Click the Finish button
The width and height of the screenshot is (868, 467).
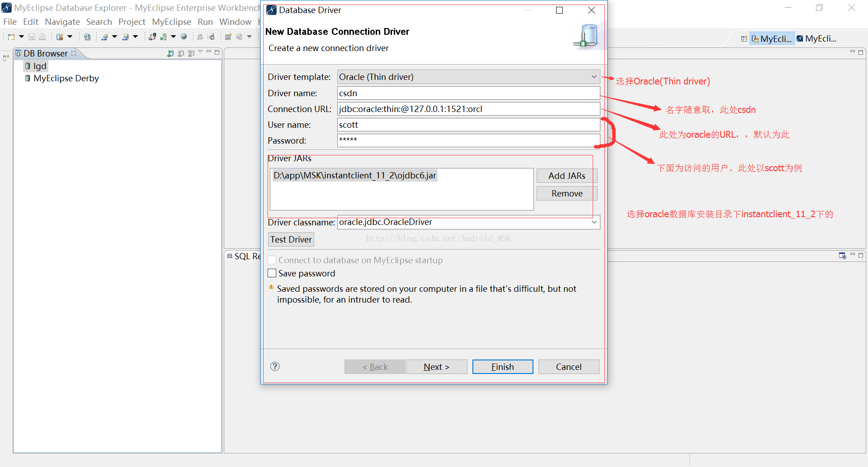coord(503,367)
